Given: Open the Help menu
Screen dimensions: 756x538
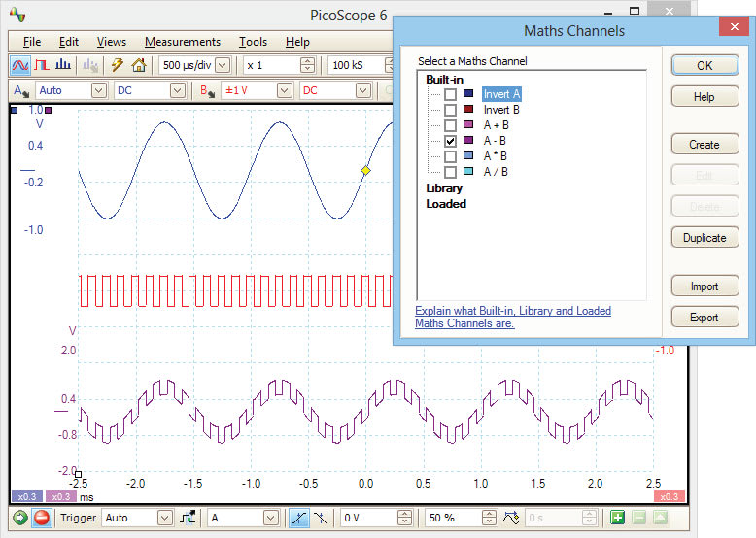Looking at the screenshot, I should coord(297,42).
